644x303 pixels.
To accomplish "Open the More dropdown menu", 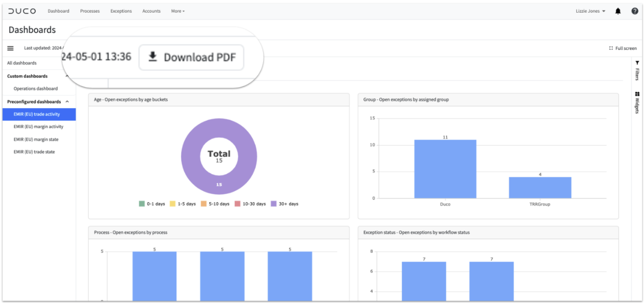I will coord(178,11).
